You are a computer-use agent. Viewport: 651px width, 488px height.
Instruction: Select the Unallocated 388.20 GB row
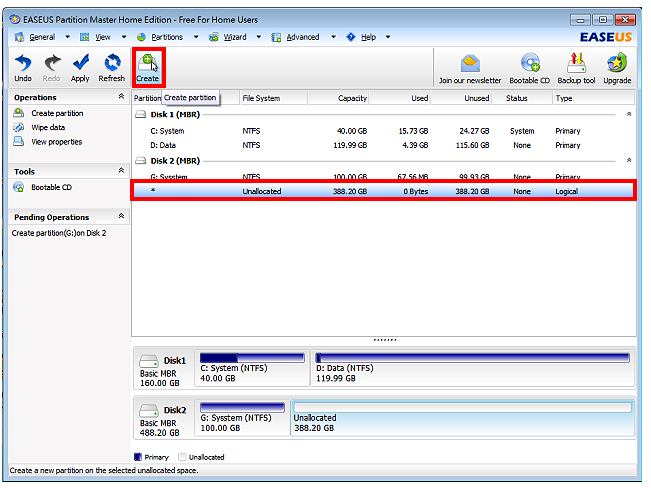click(x=383, y=191)
